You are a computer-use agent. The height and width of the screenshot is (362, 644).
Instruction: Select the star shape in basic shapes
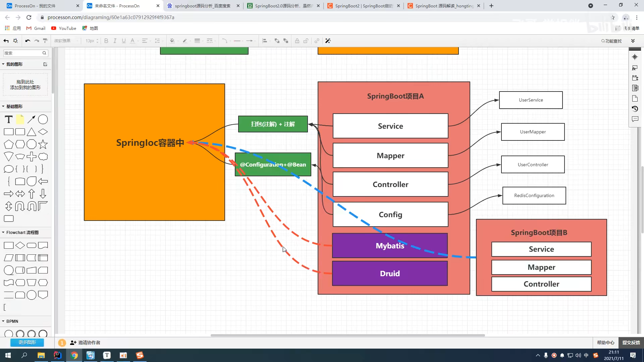click(43, 144)
